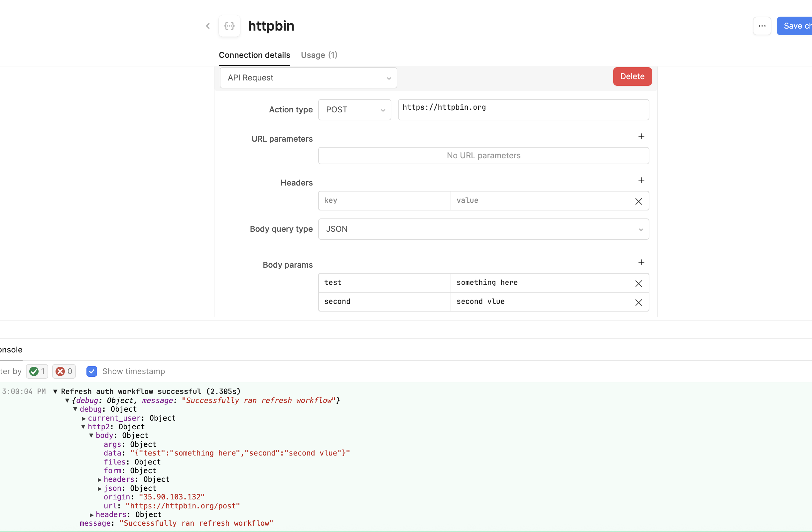The height and width of the screenshot is (532, 812).
Task: Remove the 'test' body param row
Action: pyautogui.click(x=638, y=284)
